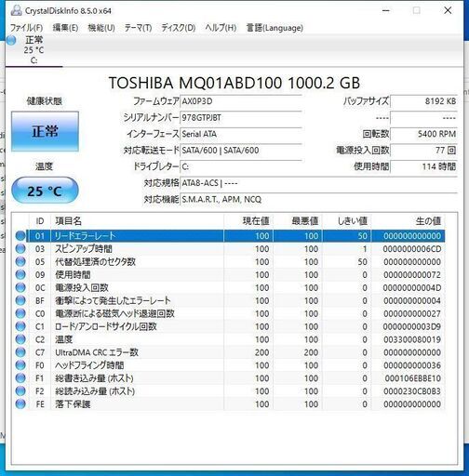Click the status orb for UltraDMA CRC エラー数
Screen dimensions: 469x476
pos(20,352)
